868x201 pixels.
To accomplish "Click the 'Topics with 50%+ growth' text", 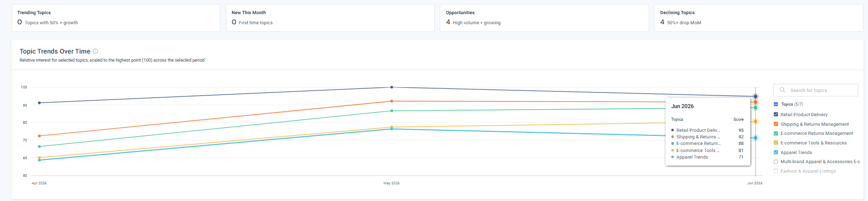I will click(x=51, y=23).
